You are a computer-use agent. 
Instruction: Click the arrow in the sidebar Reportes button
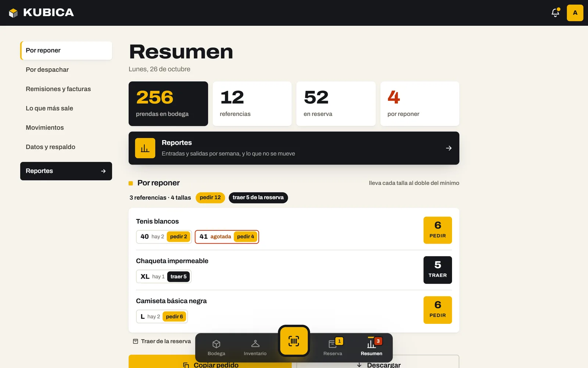coord(103,171)
